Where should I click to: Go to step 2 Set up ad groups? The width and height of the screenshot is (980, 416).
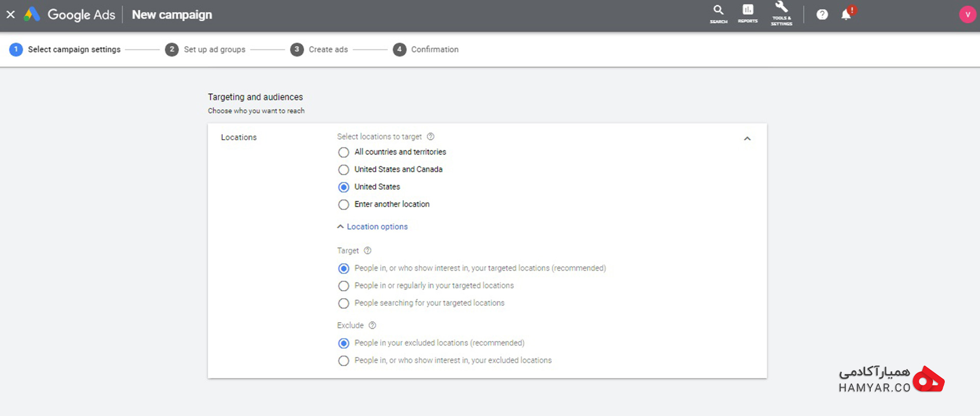coord(205,49)
